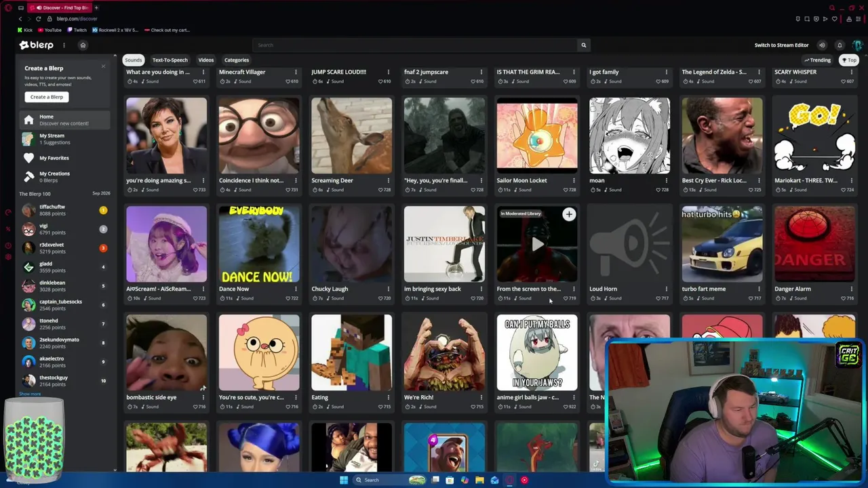The image size is (868, 488).
Task: Open the notifications bell
Action: coord(840,45)
